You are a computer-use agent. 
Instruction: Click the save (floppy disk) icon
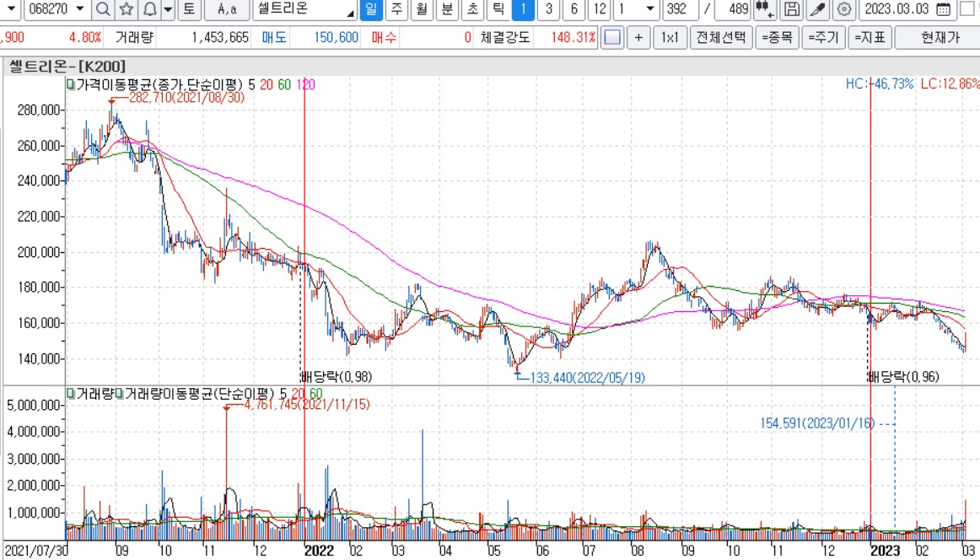pyautogui.click(x=792, y=8)
